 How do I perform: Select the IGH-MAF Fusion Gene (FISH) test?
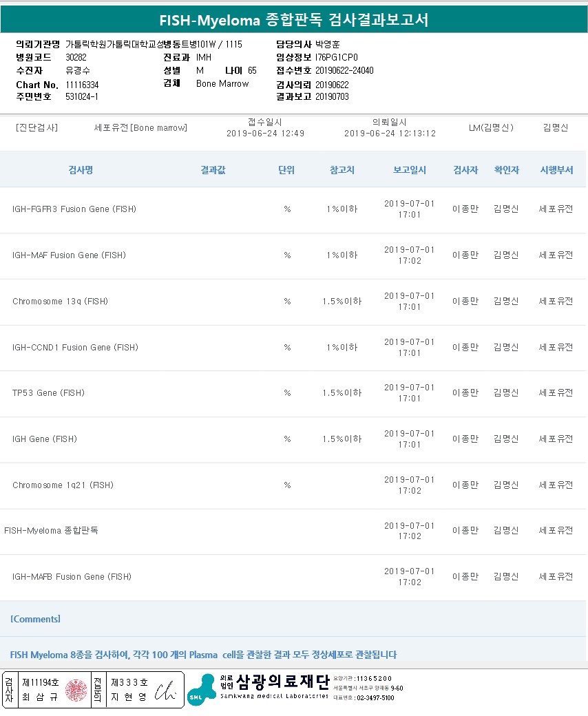[x=69, y=255]
